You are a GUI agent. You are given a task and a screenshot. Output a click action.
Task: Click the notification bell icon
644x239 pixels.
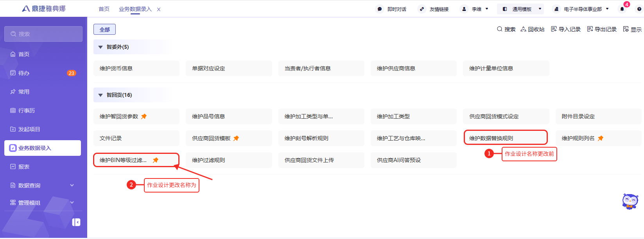coord(622,9)
